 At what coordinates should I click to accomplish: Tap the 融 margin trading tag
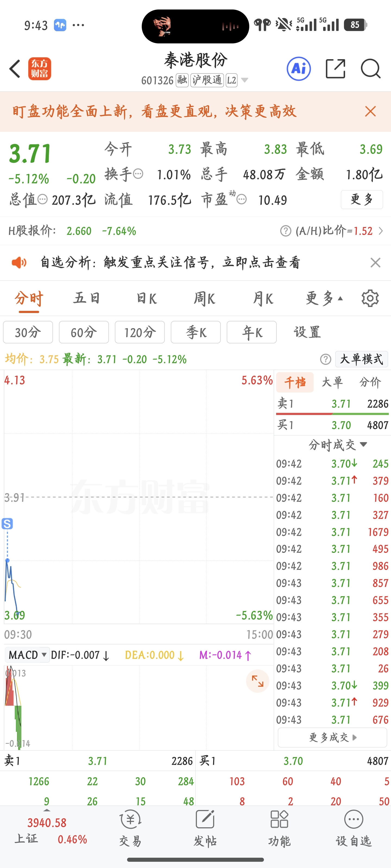pyautogui.click(x=182, y=80)
